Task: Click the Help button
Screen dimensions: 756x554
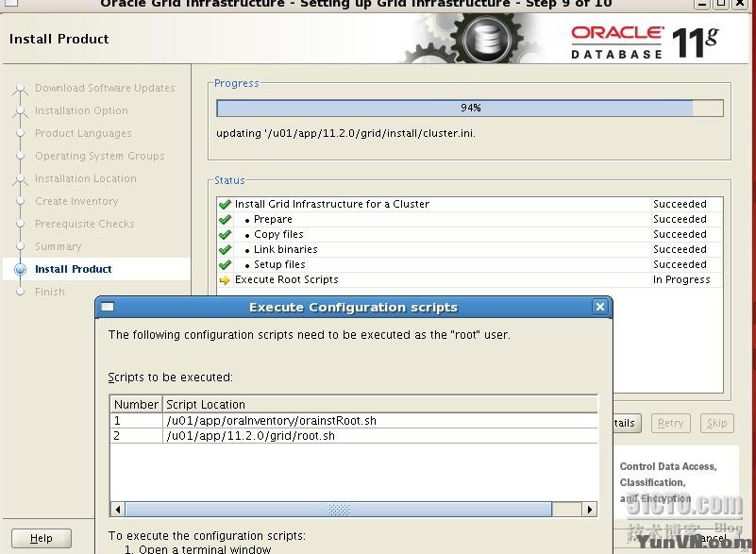Action: tap(42, 538)
